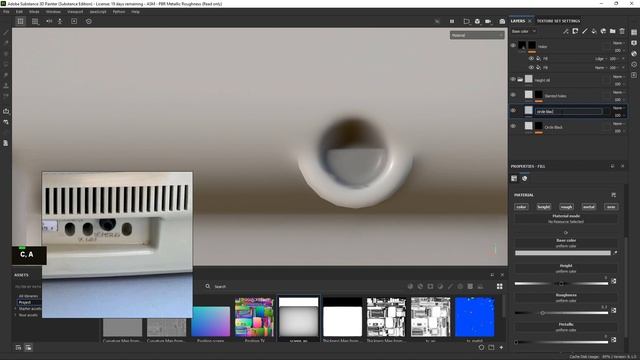Select the Projection tool in the left toolbar
This screenshot has width=640, height=360.
click(6, 53)
